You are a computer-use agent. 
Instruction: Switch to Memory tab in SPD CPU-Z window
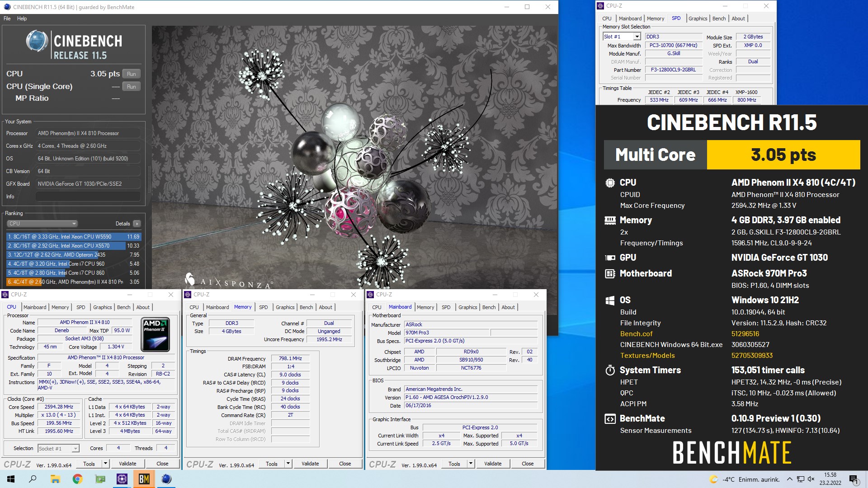[656, 19]
